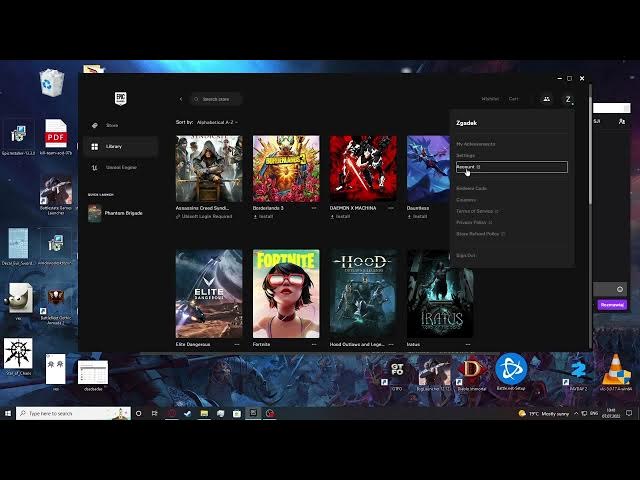
Task: Open Task View on taskbar
Action: tap(155, 413)
